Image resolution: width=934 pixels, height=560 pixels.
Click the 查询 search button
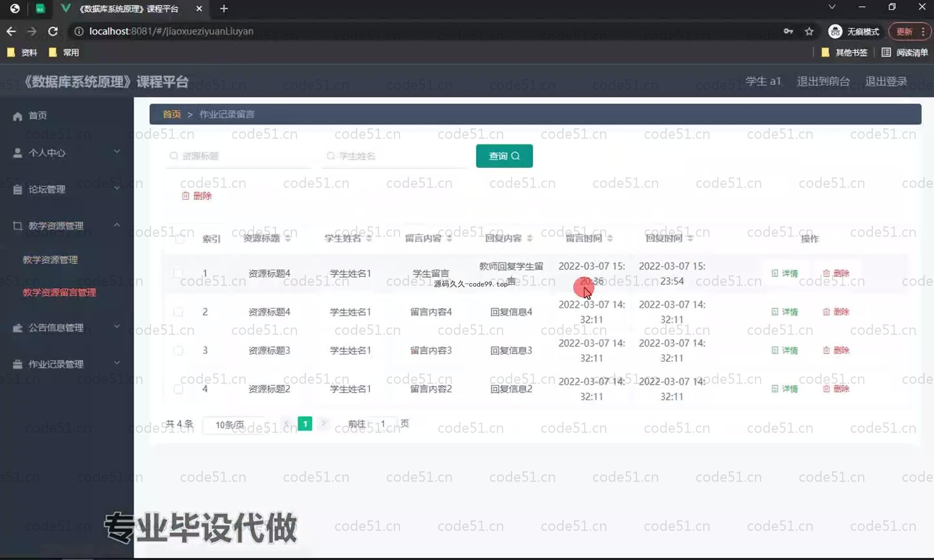[504, 156]
